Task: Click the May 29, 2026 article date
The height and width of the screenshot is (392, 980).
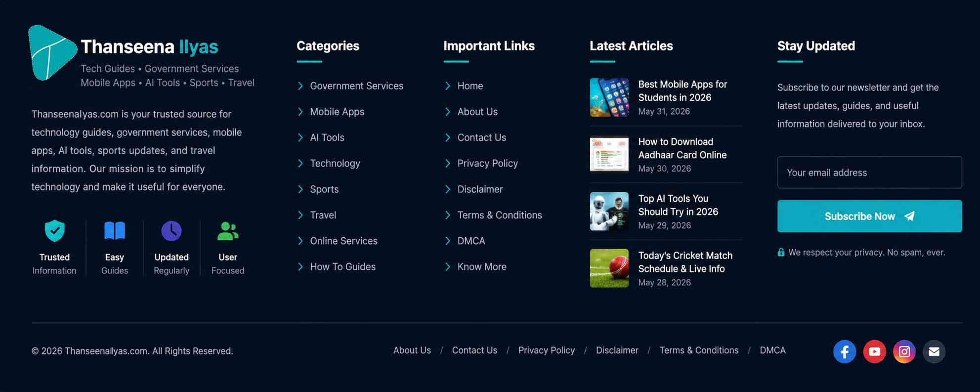Action: (x=664, y=226)
